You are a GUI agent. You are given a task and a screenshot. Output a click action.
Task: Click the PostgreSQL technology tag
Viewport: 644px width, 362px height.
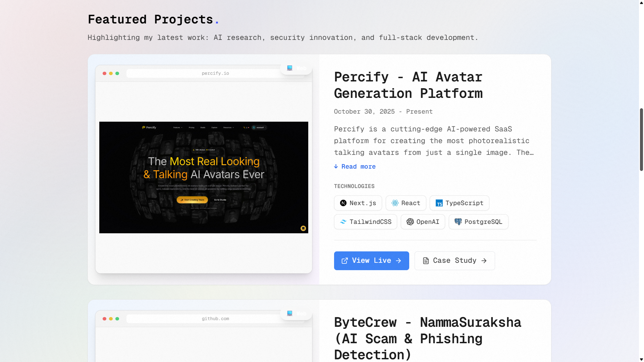[x=478, y=222]
